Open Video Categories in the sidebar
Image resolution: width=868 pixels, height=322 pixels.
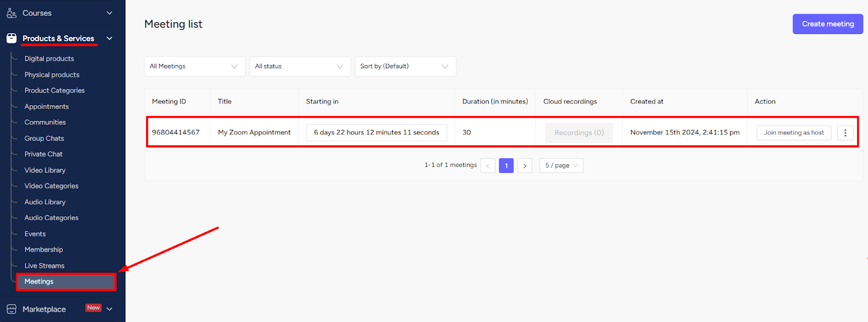[51, 186]
